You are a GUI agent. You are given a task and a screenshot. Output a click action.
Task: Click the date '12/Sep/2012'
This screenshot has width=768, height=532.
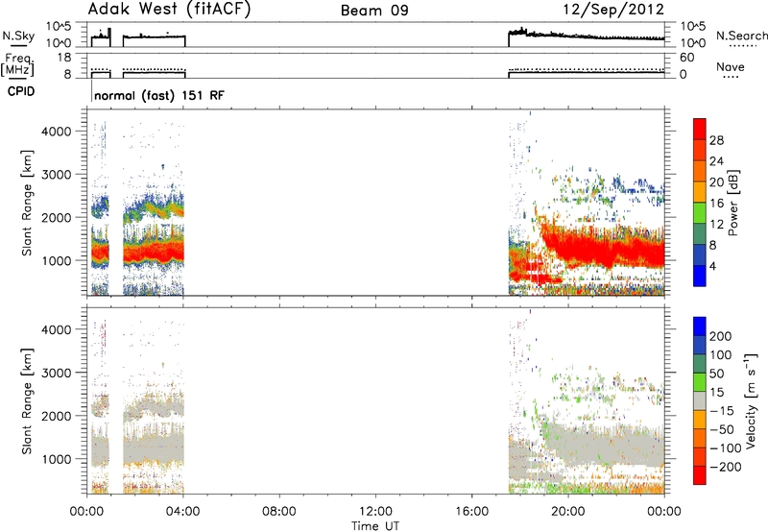613,10
